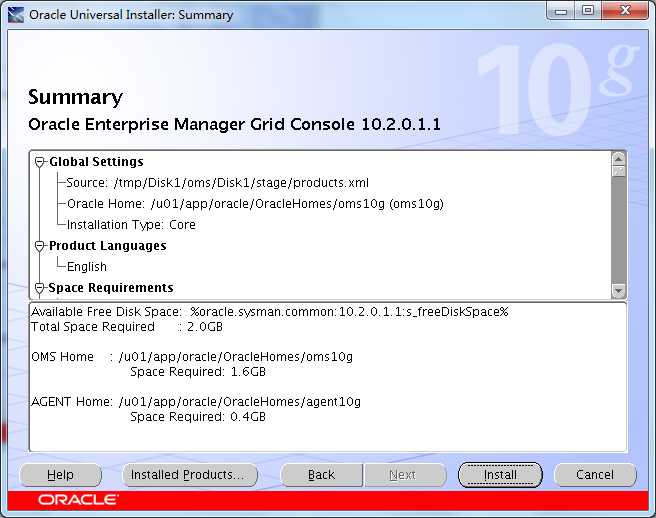
Task: Click the summary tree scroll up arrow
Action: click(618, 159)
